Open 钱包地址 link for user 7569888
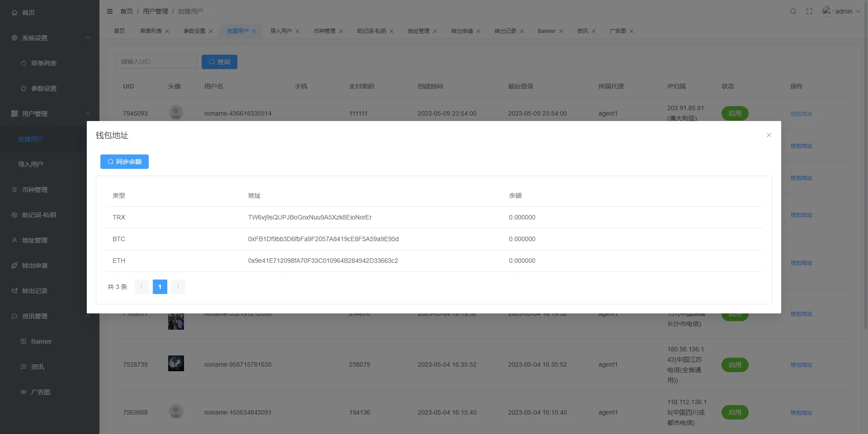Screen dimensions: 868x434 coord(801,413)
